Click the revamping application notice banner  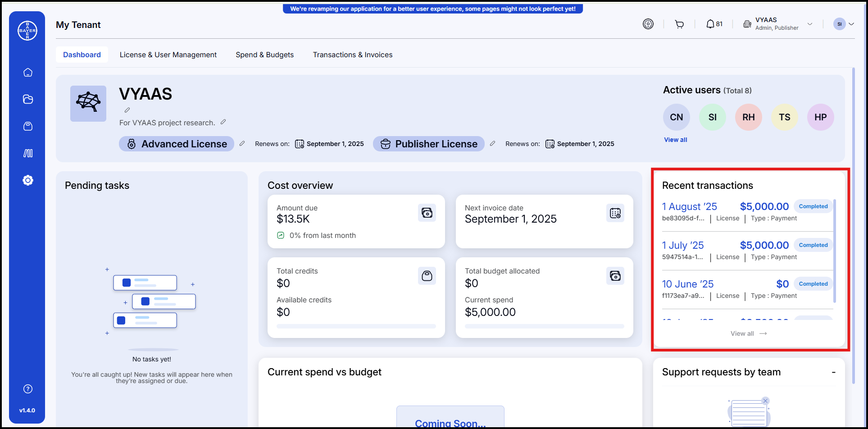(x=433, y=9)
